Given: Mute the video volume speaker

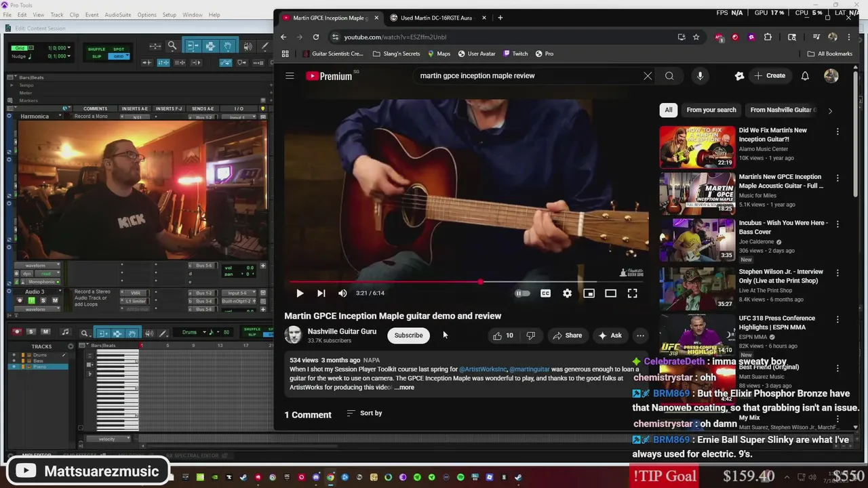Looking at the screenshot, I should (x=342, y=293).
